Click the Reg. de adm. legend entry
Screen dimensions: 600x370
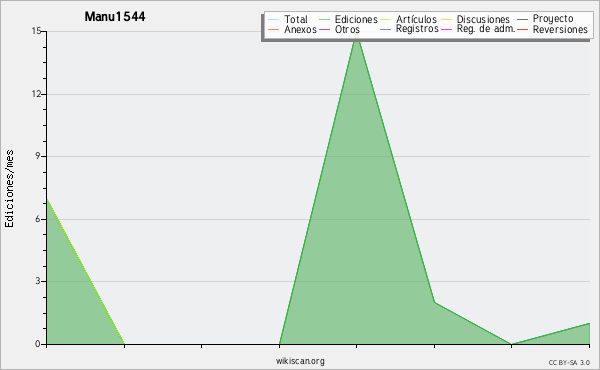click(478, 29)
